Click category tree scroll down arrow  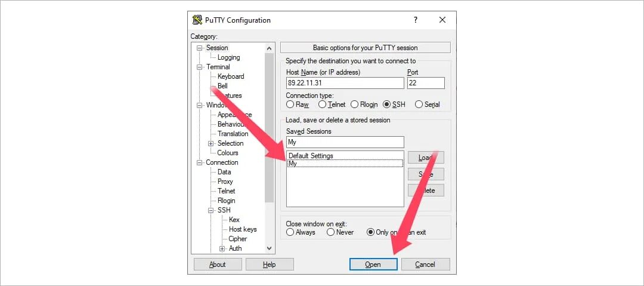tap(270, 248)
